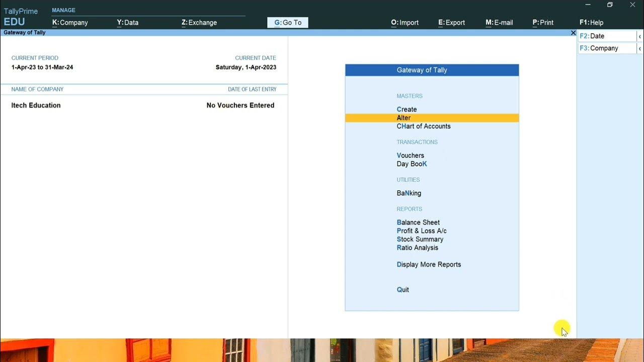
Task: Open the Ratio Analysis report
Action: click(417, 248)
